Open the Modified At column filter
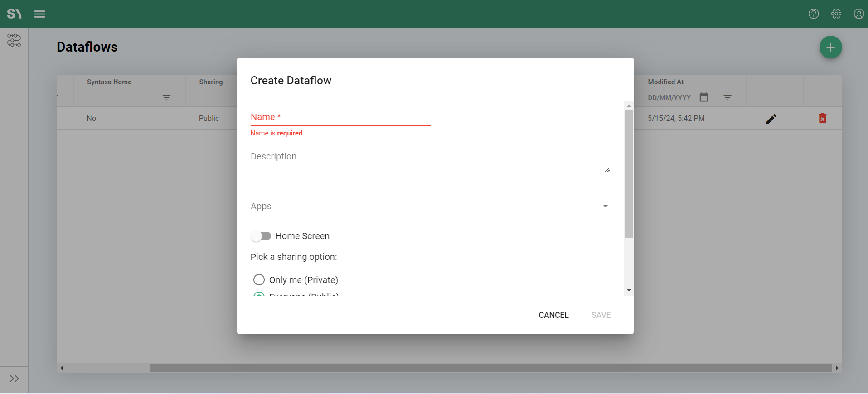 727,98
